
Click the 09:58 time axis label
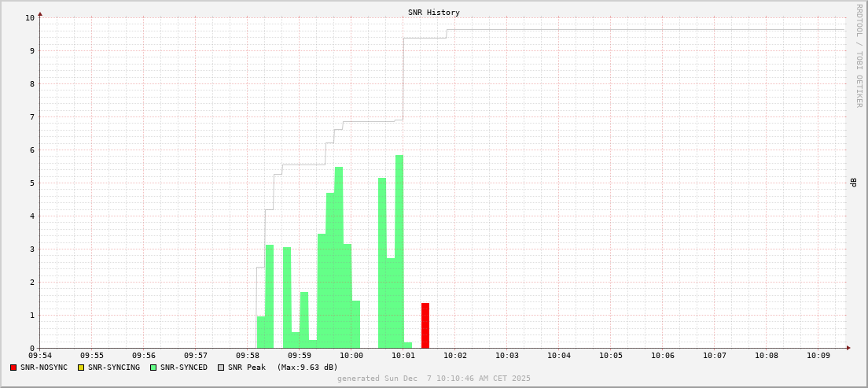pyautogui.click(x=248, y=356)
